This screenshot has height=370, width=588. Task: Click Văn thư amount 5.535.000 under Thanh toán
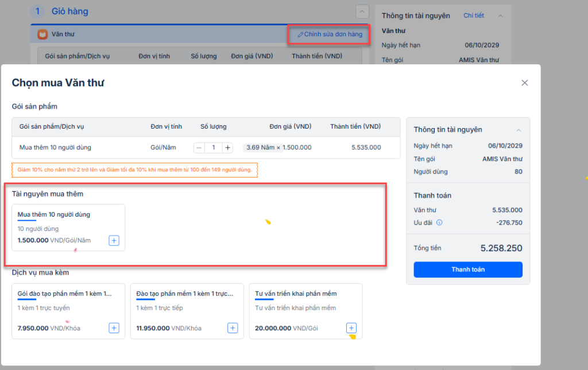pyautogui.click(x=507, y=210)
